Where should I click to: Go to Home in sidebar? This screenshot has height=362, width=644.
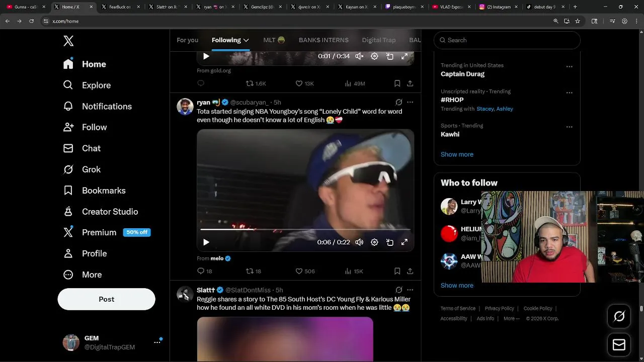(85, 64)
